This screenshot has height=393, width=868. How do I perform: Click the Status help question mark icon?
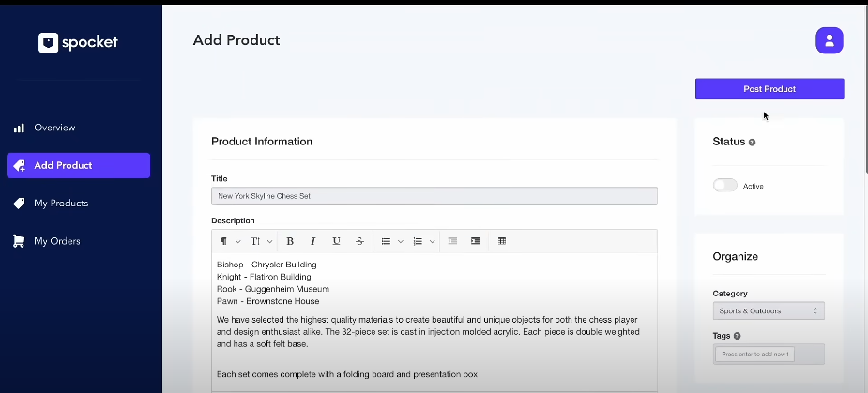[x=752, y=143]
